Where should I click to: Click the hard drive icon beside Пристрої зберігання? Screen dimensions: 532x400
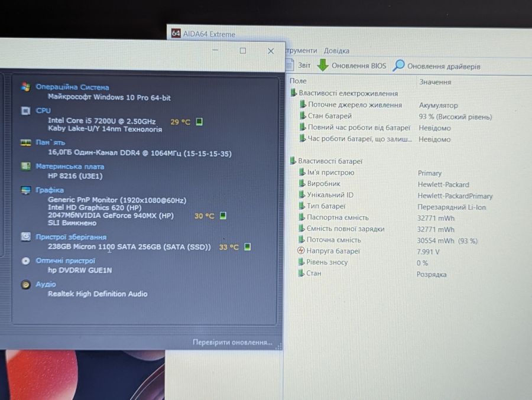coord(25,236)
